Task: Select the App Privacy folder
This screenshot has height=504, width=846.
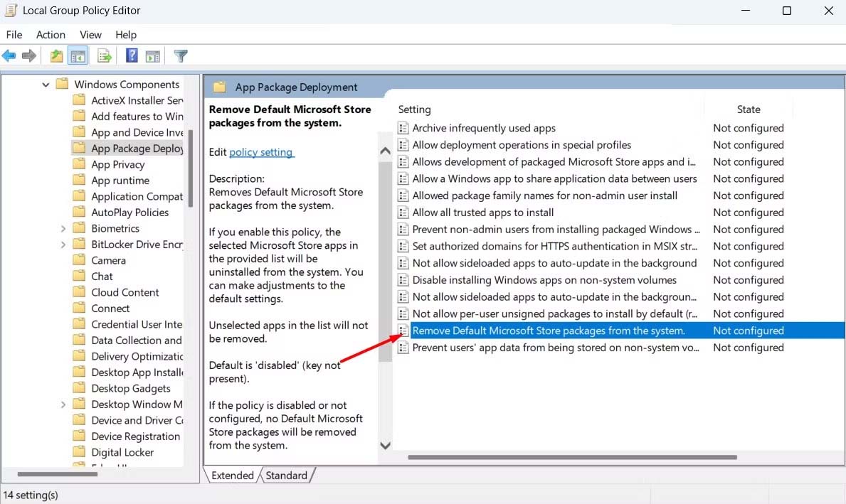Action: (x=117, y=164)
